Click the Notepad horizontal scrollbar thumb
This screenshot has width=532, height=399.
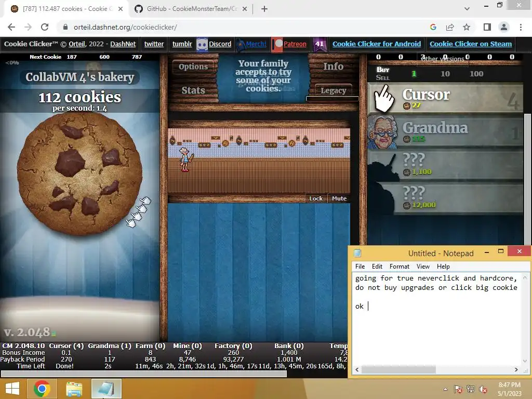(x=398, y=369)
